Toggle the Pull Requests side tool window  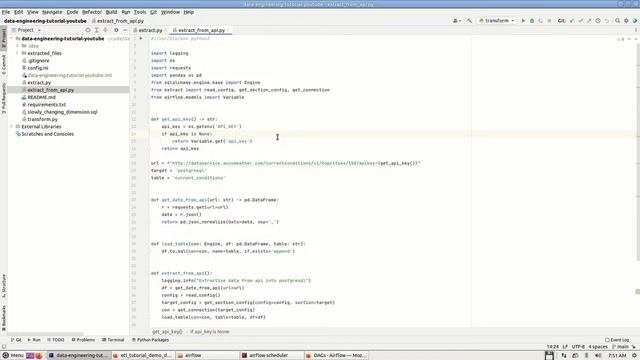point(4,98)
